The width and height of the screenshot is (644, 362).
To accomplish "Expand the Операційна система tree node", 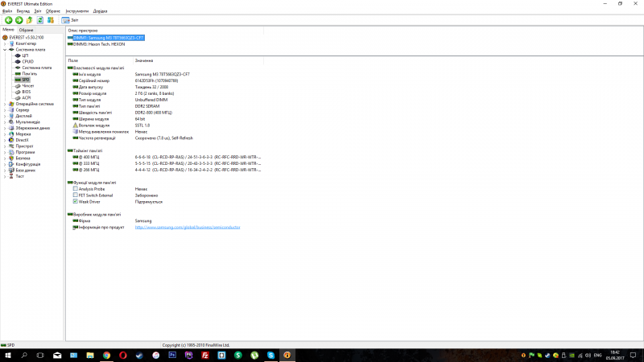I will click(x=5, y=104).
